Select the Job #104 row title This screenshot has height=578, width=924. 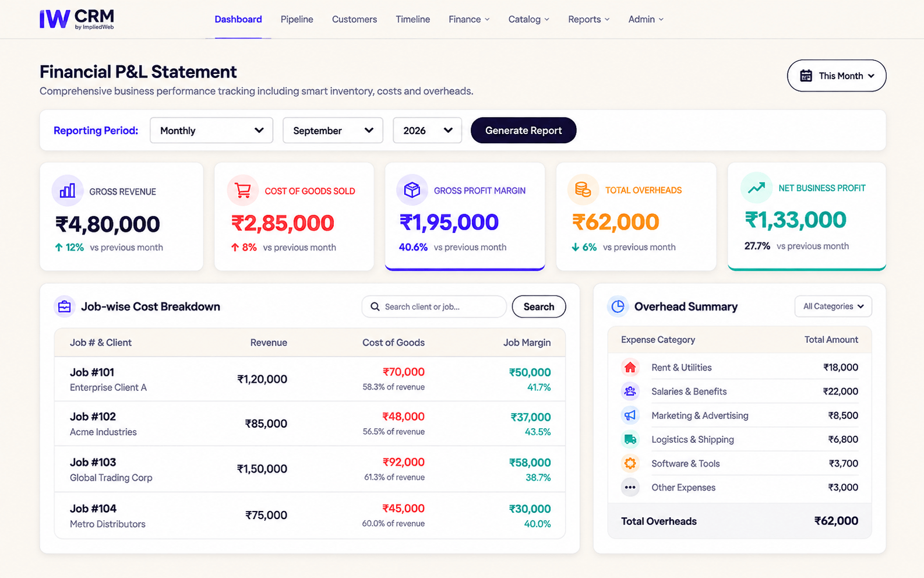(x=93, y=509)
